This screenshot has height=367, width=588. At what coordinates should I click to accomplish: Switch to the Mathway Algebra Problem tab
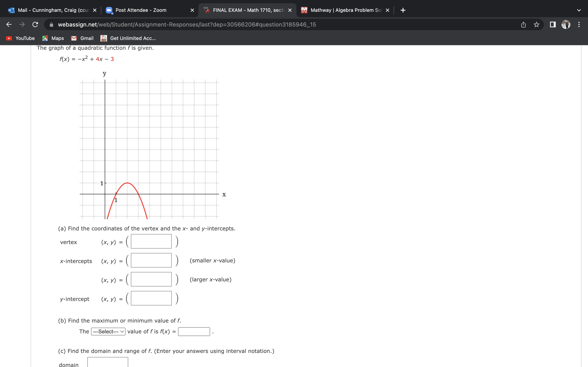[x=343, y=10]
